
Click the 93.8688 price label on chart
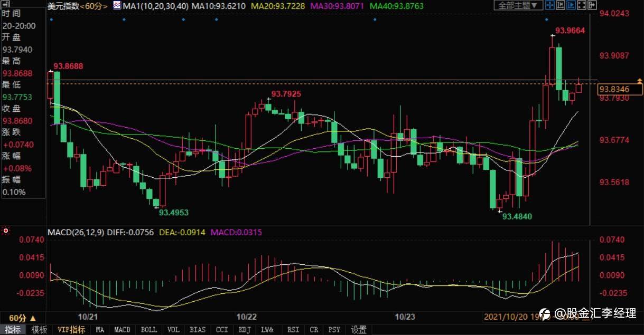68,66
